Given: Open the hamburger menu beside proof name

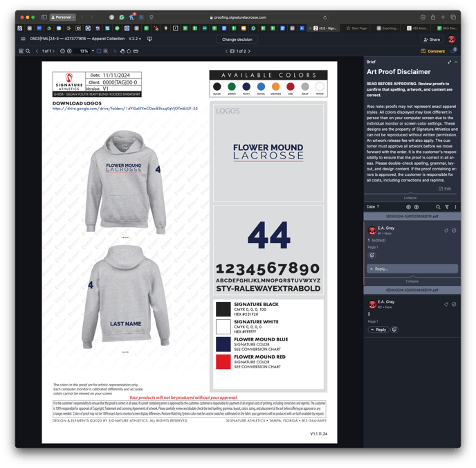Looking at the screenshot, I should pos(23,39).
